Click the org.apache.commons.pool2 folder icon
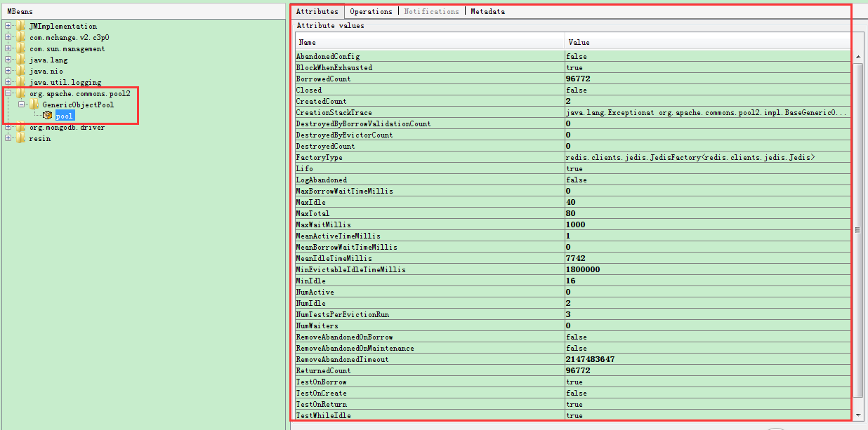Image resolution: width=868 pixels, height=430 pixels. [21, 93]
